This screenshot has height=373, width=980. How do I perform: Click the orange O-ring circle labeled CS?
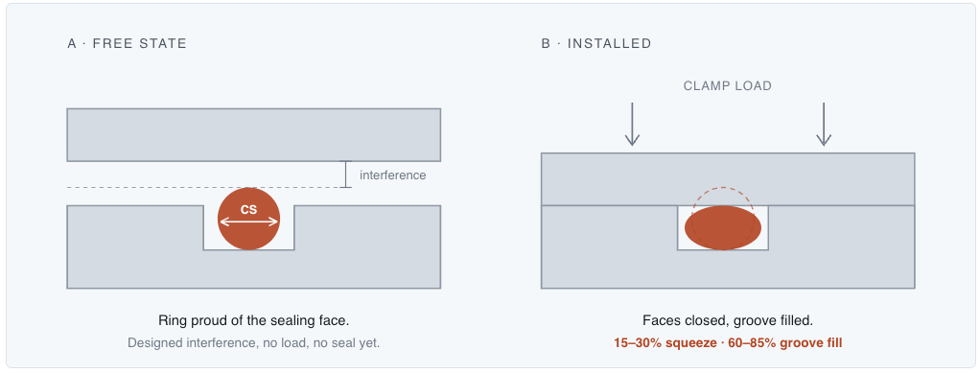coord(248,219)
